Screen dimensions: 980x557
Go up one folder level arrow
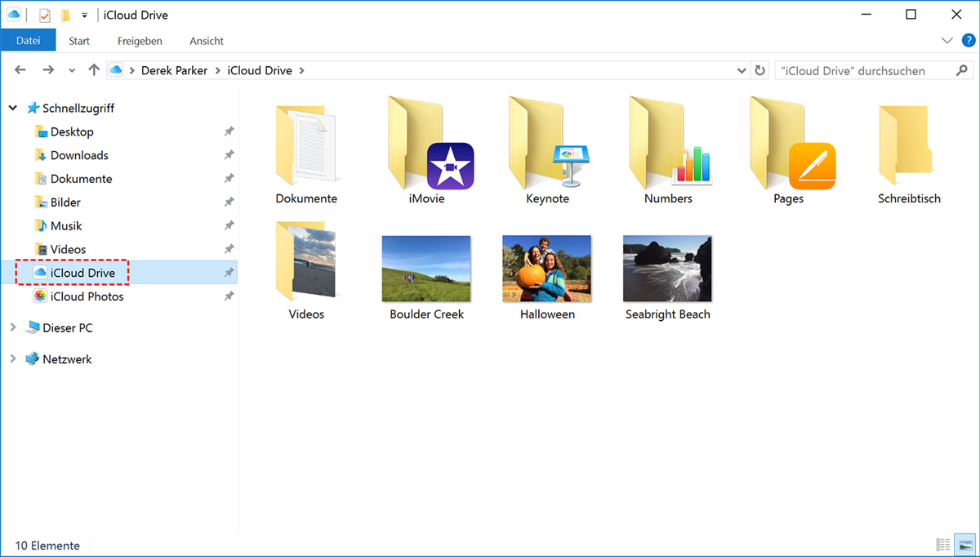click(x=94, y=70)
